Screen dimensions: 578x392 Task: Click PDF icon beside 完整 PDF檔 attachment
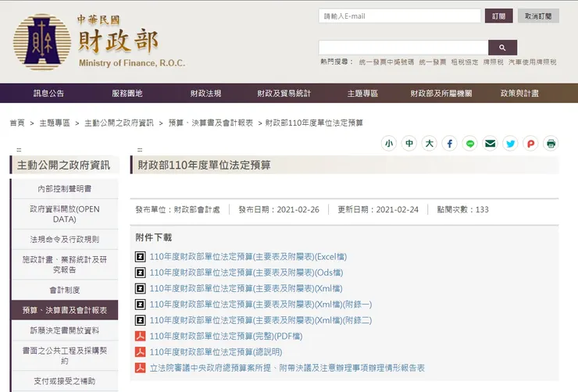[140, 336]
